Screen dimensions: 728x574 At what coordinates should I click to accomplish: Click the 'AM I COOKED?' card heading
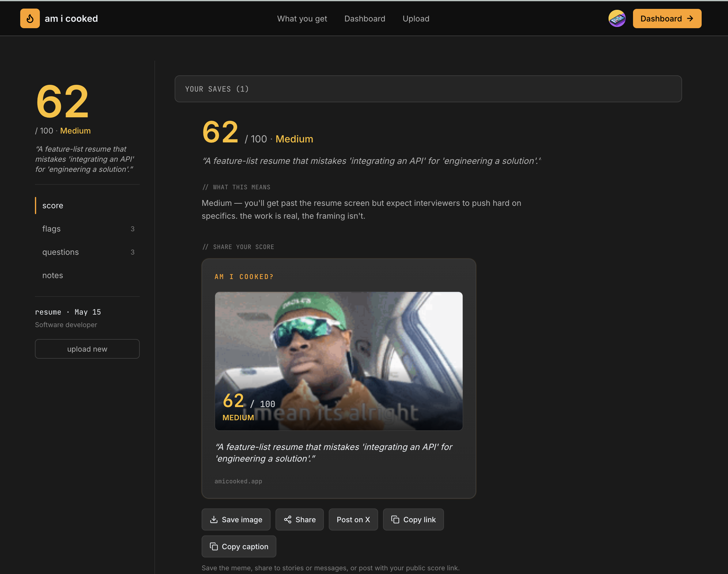244,277
